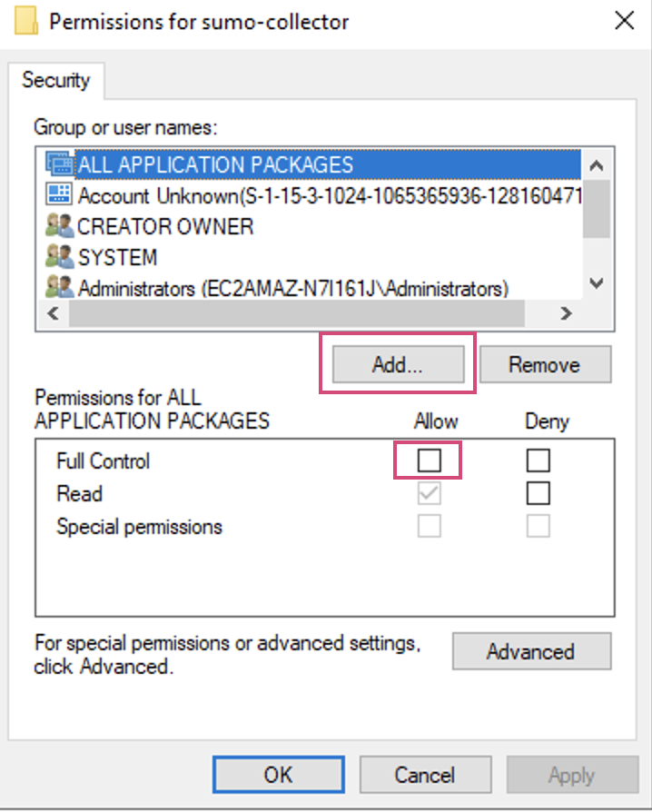
Task: Click the grayed Allow Read checkbox
Action: [x=428, y=493]
